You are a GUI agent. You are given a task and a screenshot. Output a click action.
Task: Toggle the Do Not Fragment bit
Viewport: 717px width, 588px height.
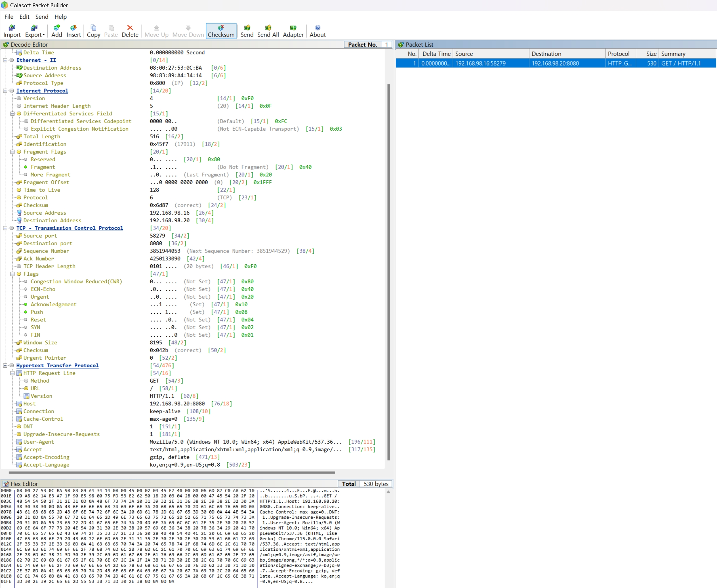click(x=25, y=167)
